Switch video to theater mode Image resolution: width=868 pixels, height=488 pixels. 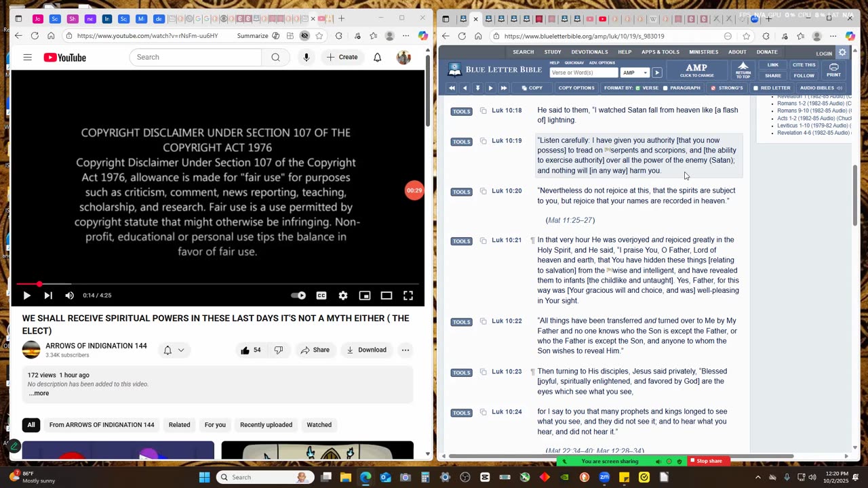click(x=387, y=296)
